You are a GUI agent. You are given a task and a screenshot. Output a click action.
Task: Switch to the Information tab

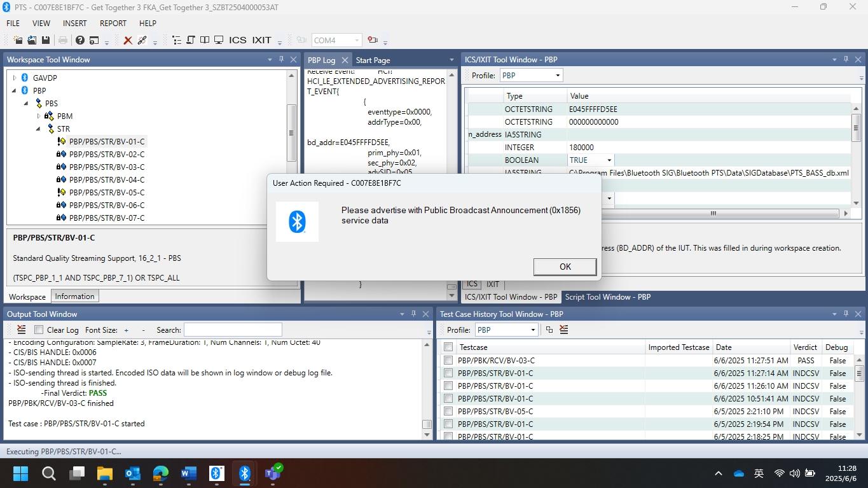click(x=74, y=296)
